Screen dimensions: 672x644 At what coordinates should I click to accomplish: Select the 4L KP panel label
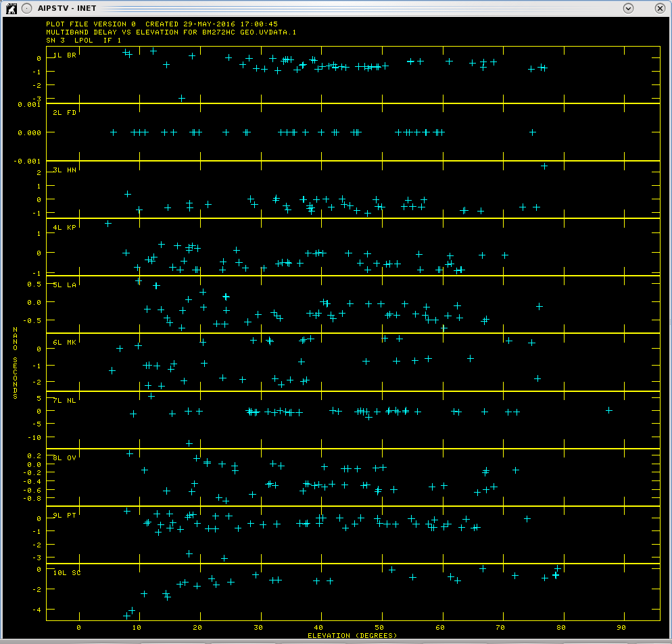point(65,228)
